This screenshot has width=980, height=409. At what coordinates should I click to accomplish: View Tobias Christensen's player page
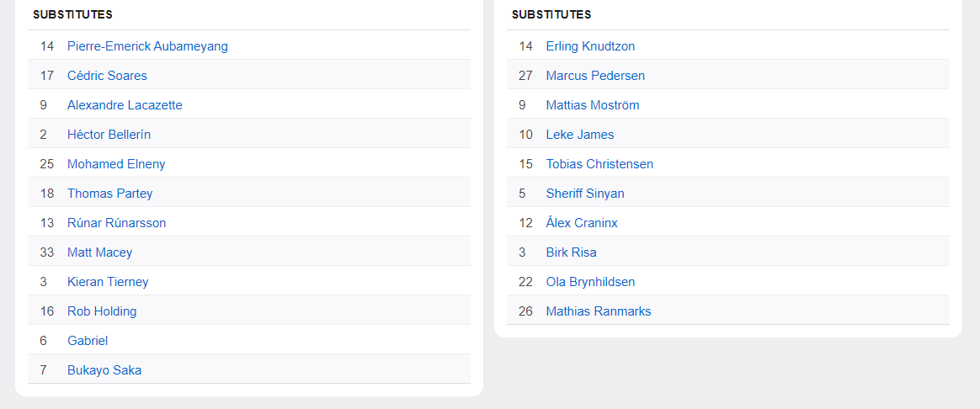point(599,164)
